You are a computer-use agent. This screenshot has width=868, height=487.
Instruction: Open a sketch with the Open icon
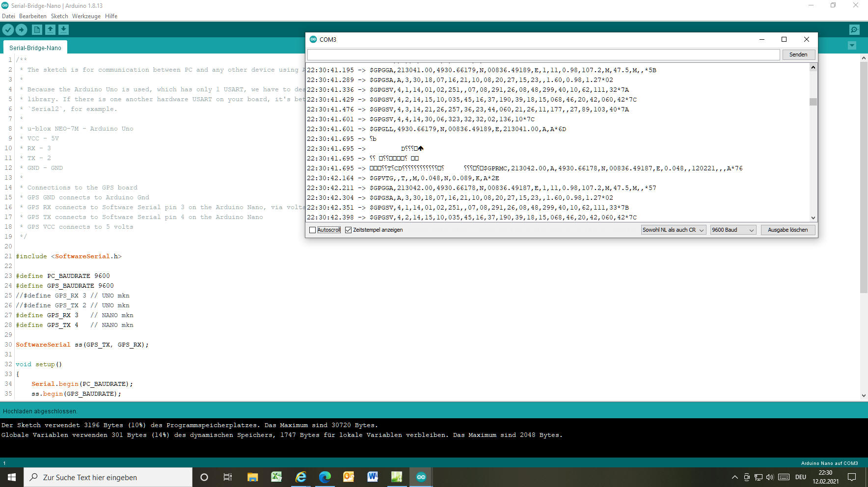point(50,30)
